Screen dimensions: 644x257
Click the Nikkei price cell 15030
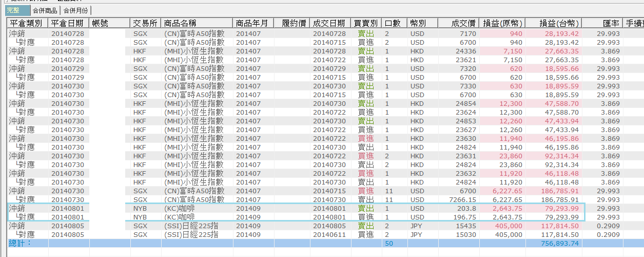tap(459, 234)
